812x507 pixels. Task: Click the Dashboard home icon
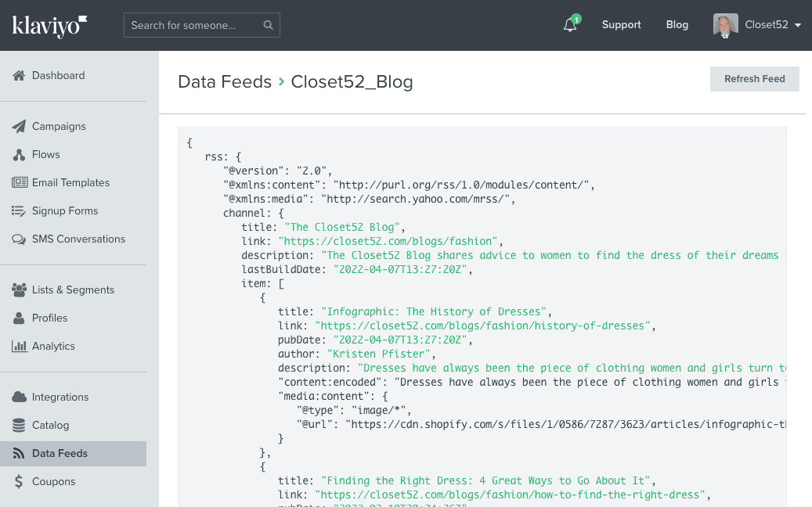point(19,76)
